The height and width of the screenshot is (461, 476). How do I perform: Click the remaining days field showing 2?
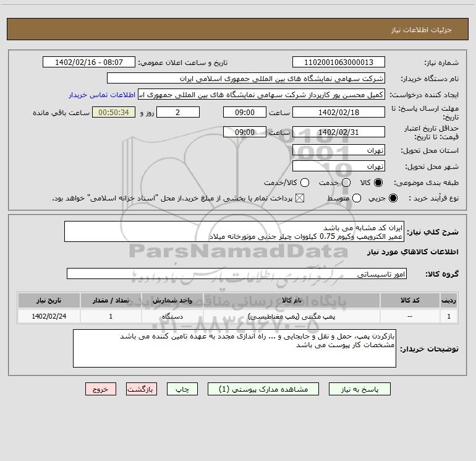point(178,112)
